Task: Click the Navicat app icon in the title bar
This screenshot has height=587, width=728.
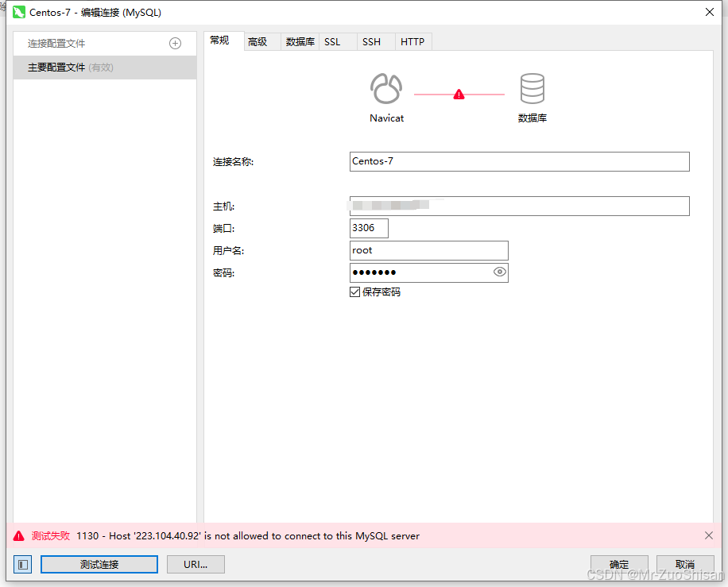Action: tap(19, 12)
